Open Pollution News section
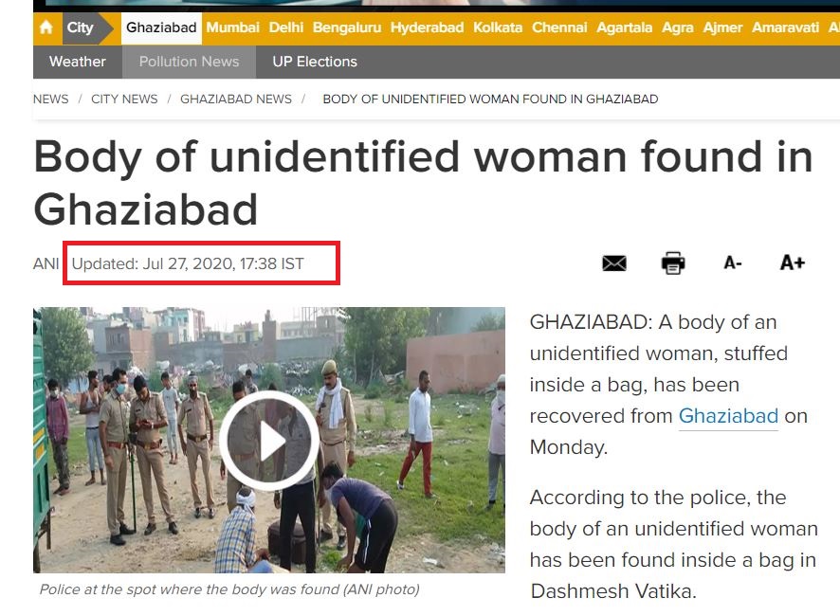Image resolution: width=840 pixels, height=616 pixels. tap(189, 62)
